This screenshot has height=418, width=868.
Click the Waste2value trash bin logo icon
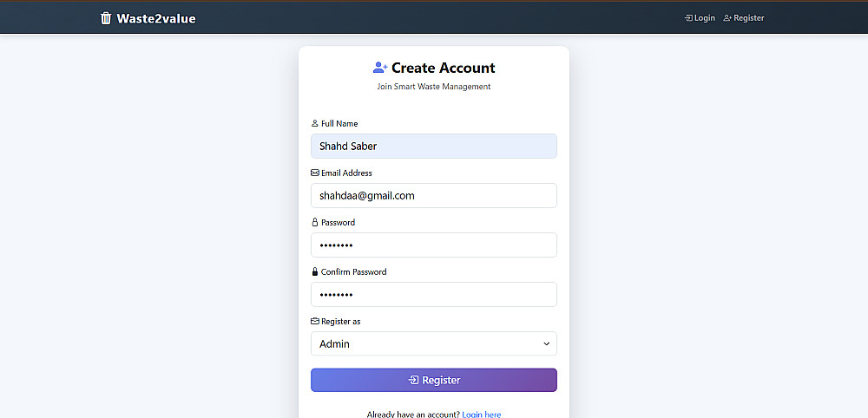106,18
